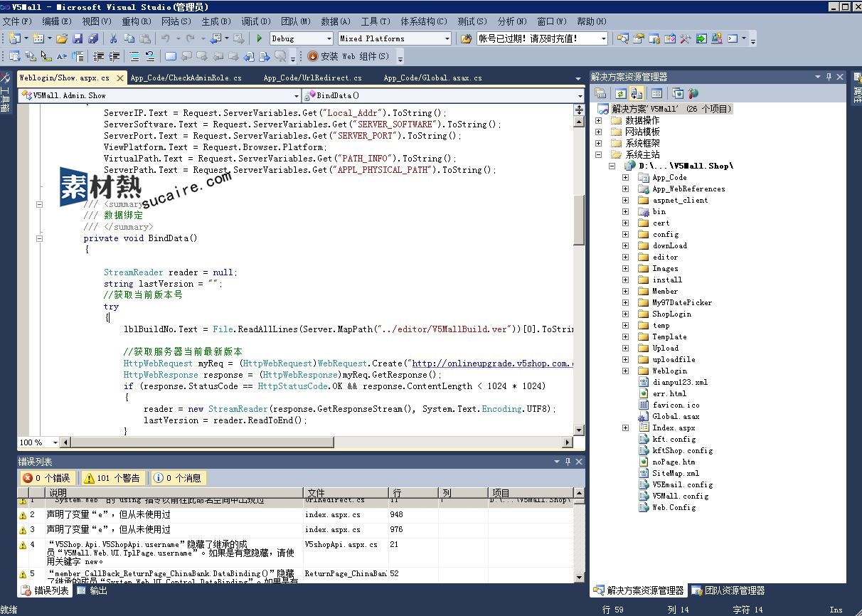
Task: Click the Toggle Bookmark toolbar icon
Action: (171, 56)
